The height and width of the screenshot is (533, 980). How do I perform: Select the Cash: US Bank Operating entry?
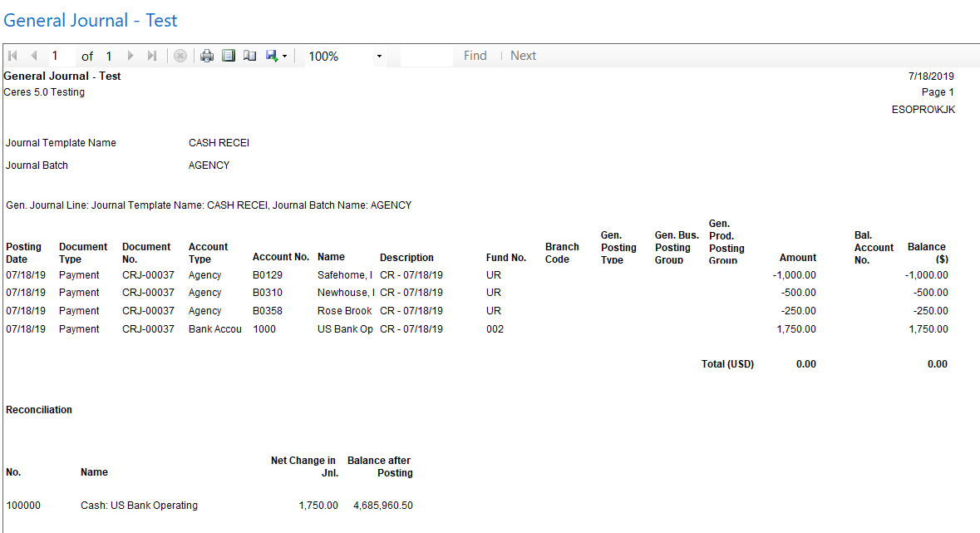point(139,506)
